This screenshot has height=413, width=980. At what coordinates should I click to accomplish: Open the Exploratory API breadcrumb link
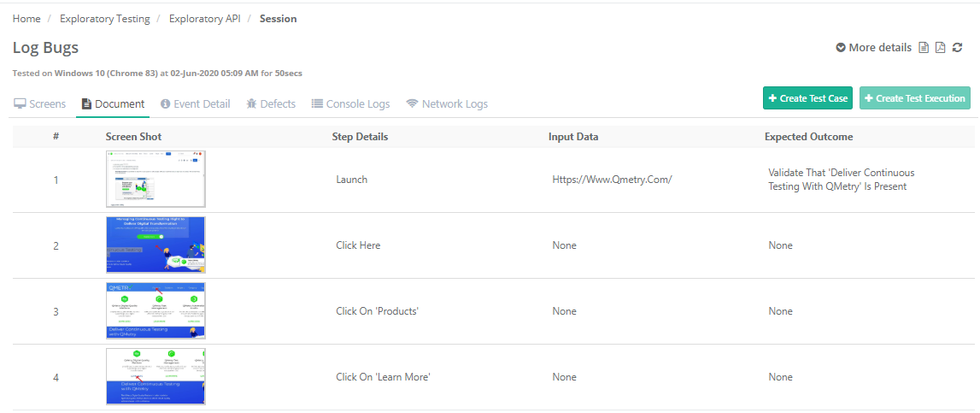point(204,19)
